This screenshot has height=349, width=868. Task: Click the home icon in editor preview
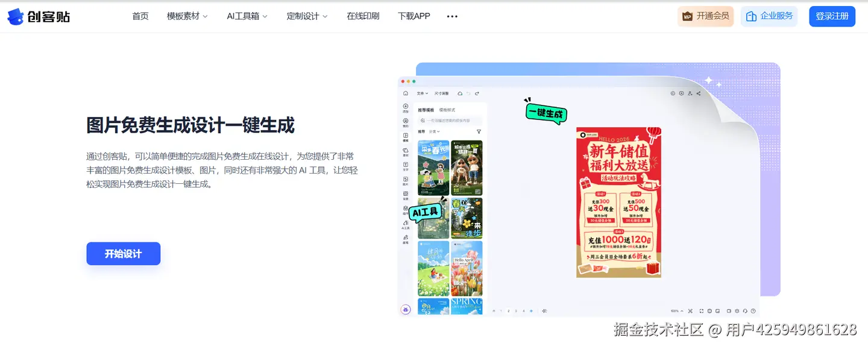click(406, 93)
